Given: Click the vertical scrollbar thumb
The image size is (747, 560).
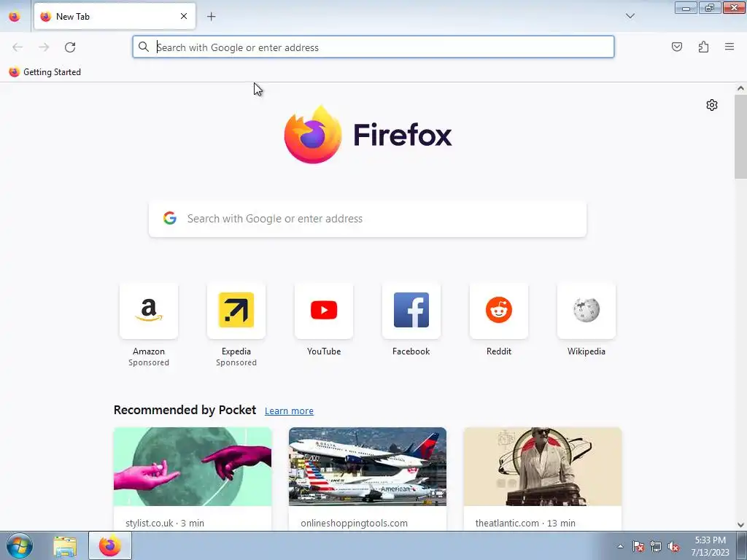Looking at the screenshot, I should coord(740,136).
